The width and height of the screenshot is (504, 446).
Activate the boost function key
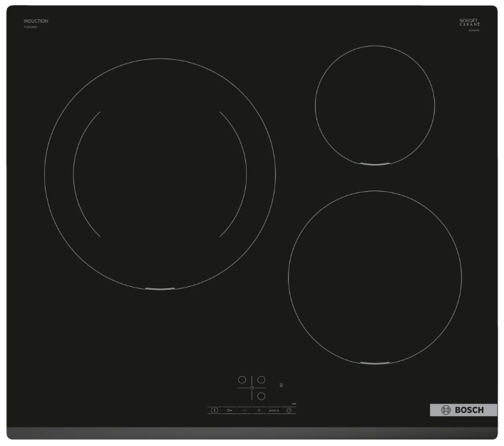coord(274,411)
